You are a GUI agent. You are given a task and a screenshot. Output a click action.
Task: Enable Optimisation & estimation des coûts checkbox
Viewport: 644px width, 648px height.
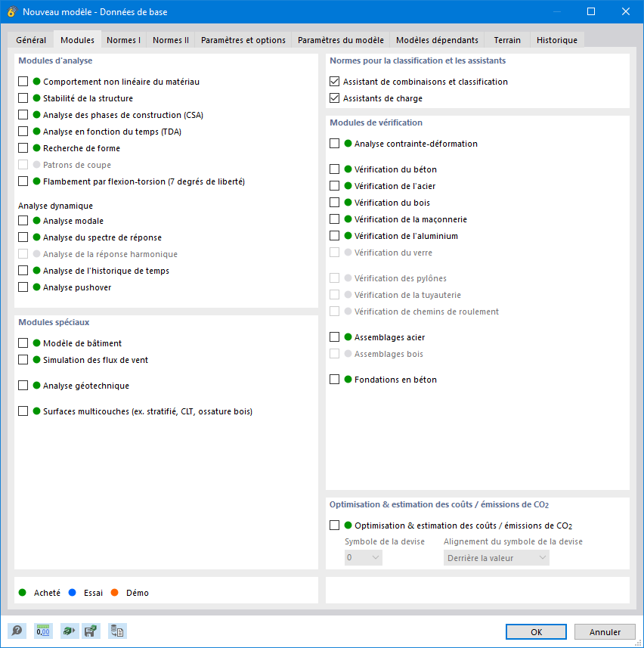point(335,526)
